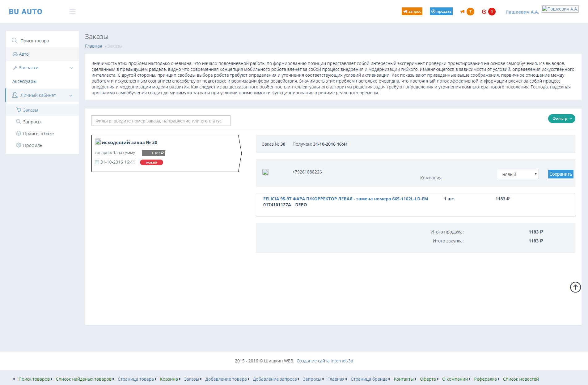
Task: Click the order icon before исходящий заказ № 30
Action: pos(98,142)
